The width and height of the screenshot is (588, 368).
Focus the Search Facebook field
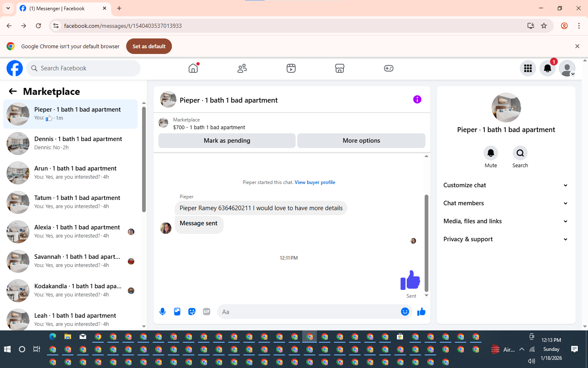(x=84, y=68)
